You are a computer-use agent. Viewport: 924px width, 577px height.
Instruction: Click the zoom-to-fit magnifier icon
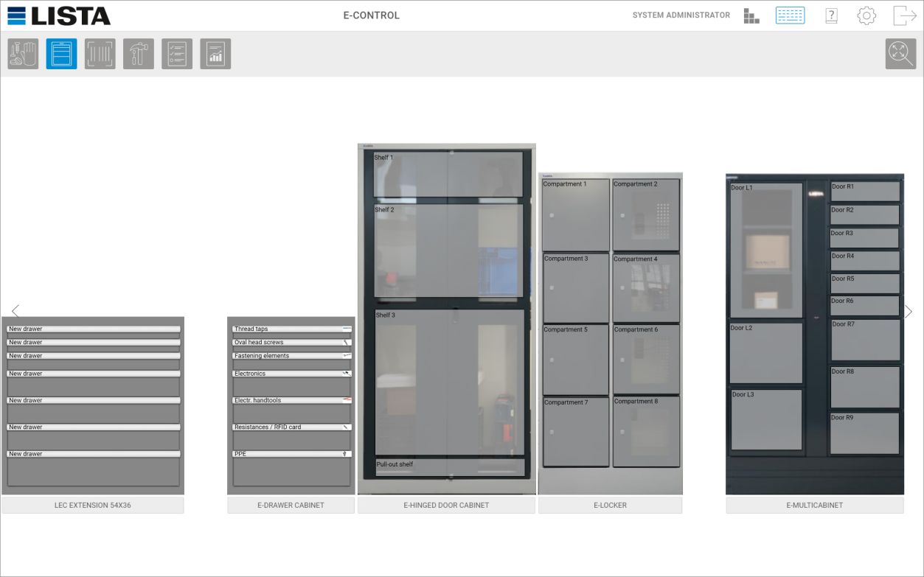coord(900,54)
